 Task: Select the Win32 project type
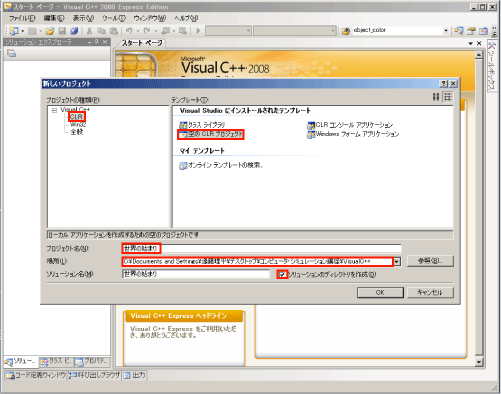coord(78,124)
